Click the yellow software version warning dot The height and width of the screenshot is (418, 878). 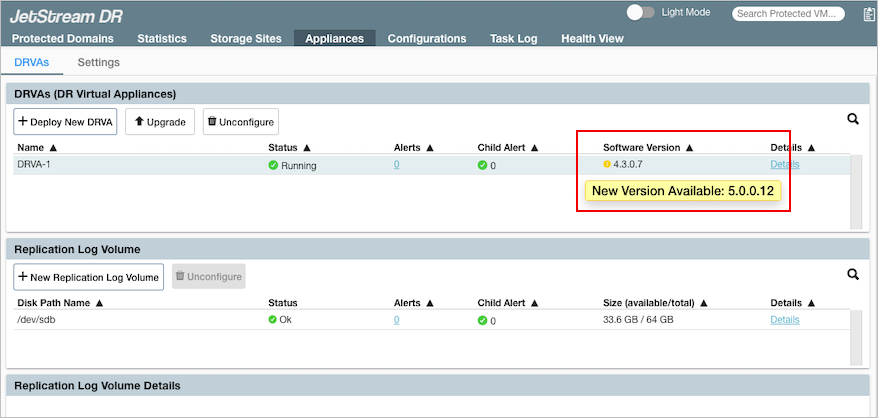pos(607,164)
